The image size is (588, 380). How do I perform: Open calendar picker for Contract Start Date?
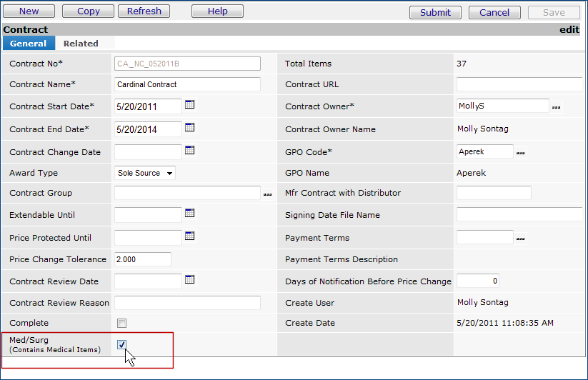tap(190, 105)
